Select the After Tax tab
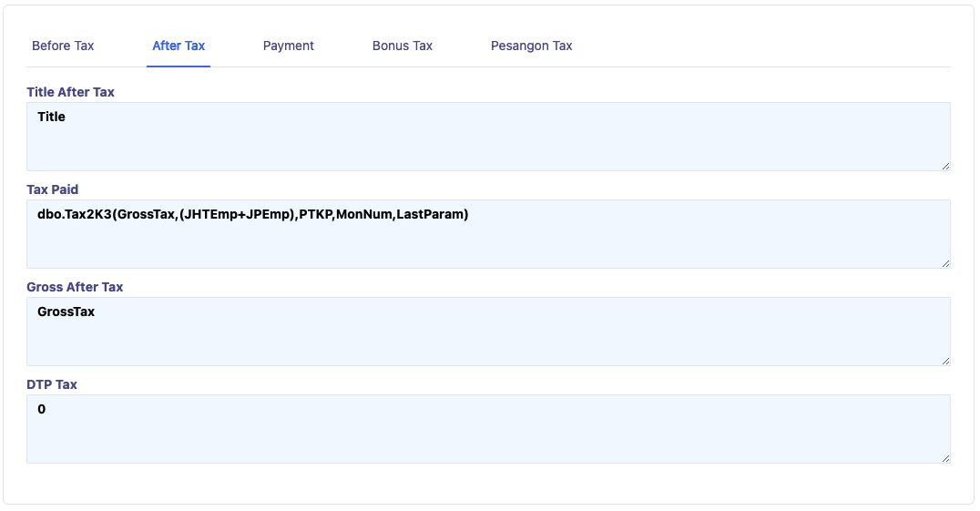Viewport: 980px width, 511px height. pyautogui.click(x=179, y=46)
